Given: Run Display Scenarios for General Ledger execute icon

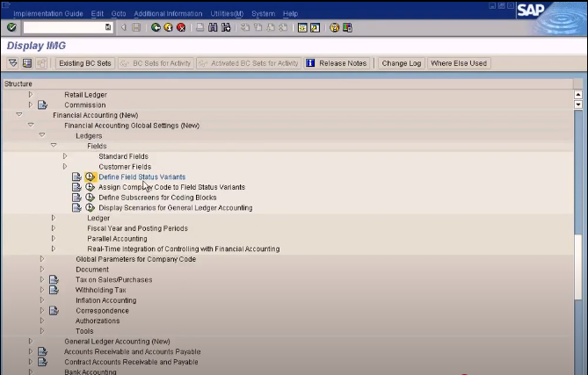Looking at the screenshot, I should coord(90,207).
